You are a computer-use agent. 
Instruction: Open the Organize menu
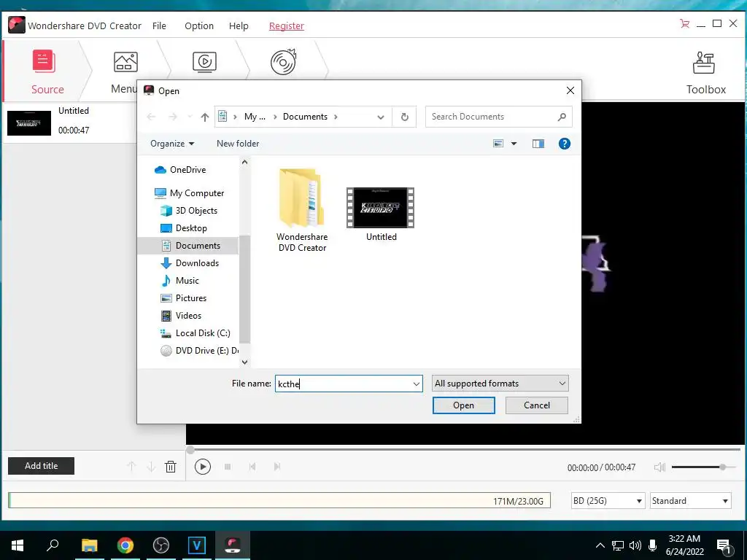click(172, 144)
